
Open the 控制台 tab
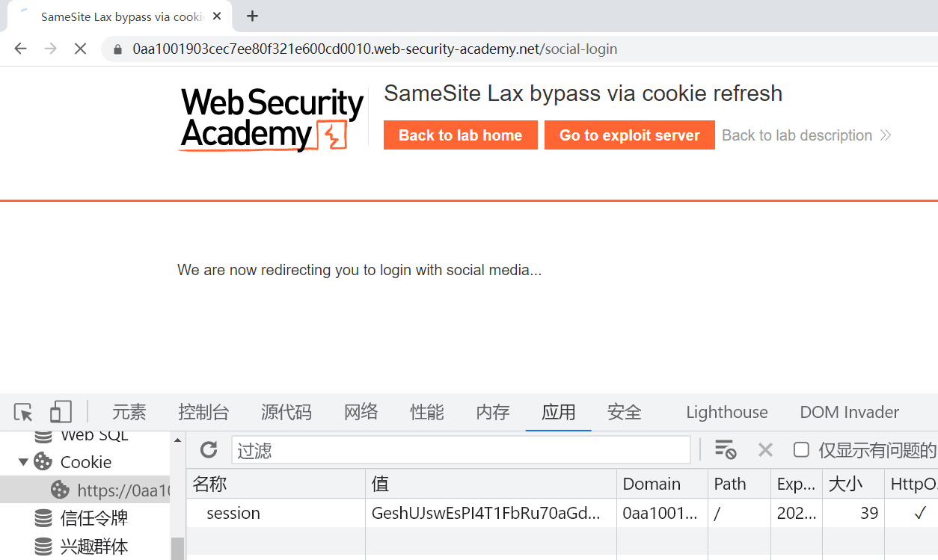pos(203,412)
